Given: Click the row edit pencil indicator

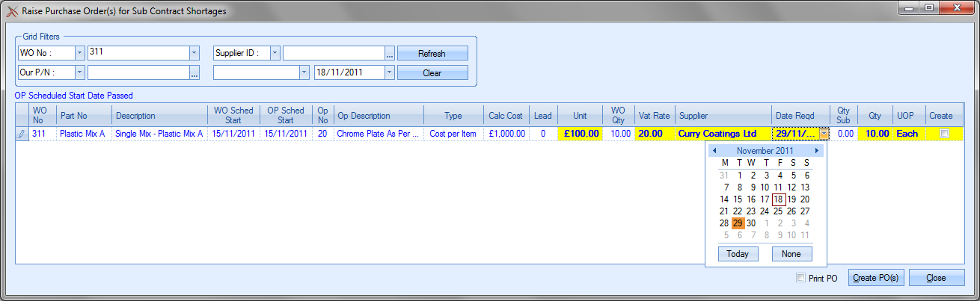Looking at the screenshot, I should click(x=22, y=134).
